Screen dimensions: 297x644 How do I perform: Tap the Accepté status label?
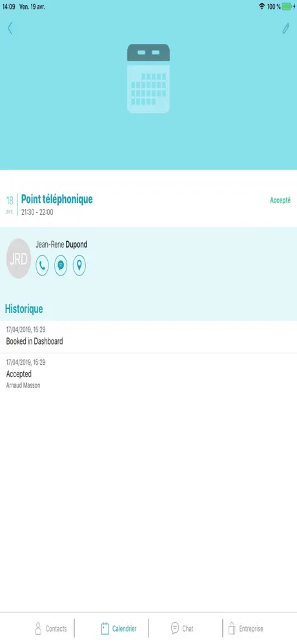click(x=280, y=200)
